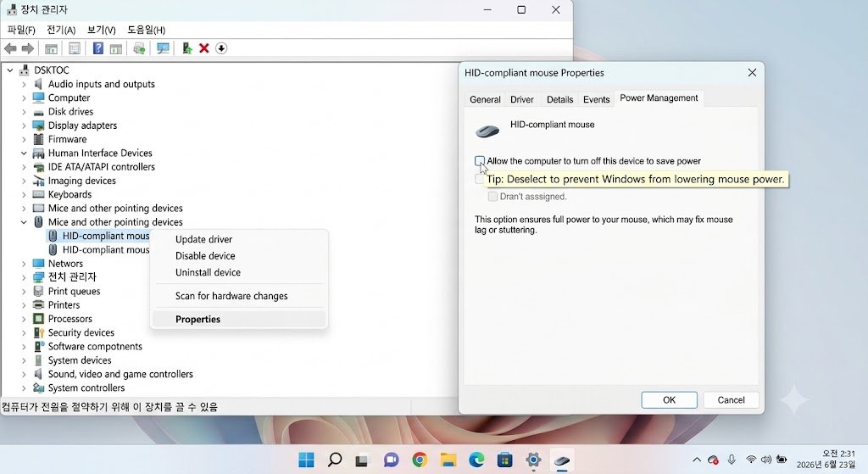Collapse the Human Interface Devices node
The height and width of the screenshot is (474, 868).
tap(24, 153)
